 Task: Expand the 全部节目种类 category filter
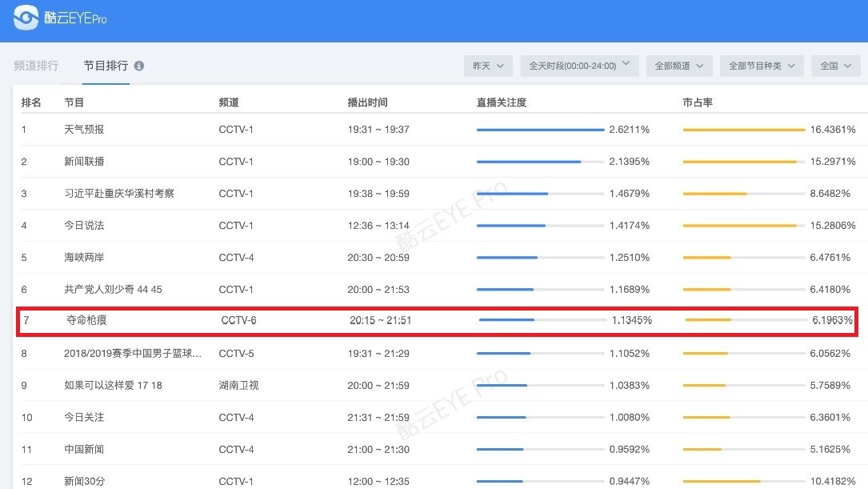[x=762, y=66]
